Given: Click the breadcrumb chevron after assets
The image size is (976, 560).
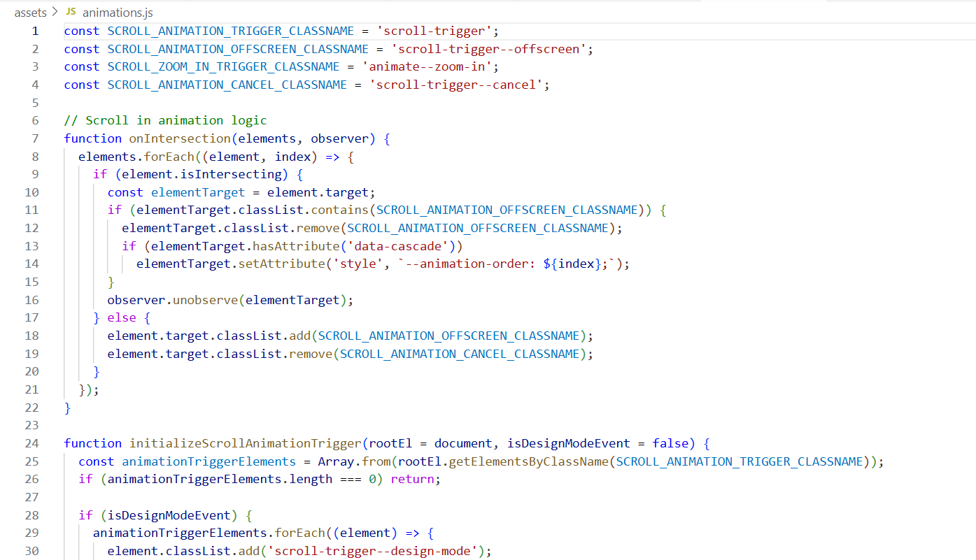Looking at the screenshot, I should tap(55, 13).
